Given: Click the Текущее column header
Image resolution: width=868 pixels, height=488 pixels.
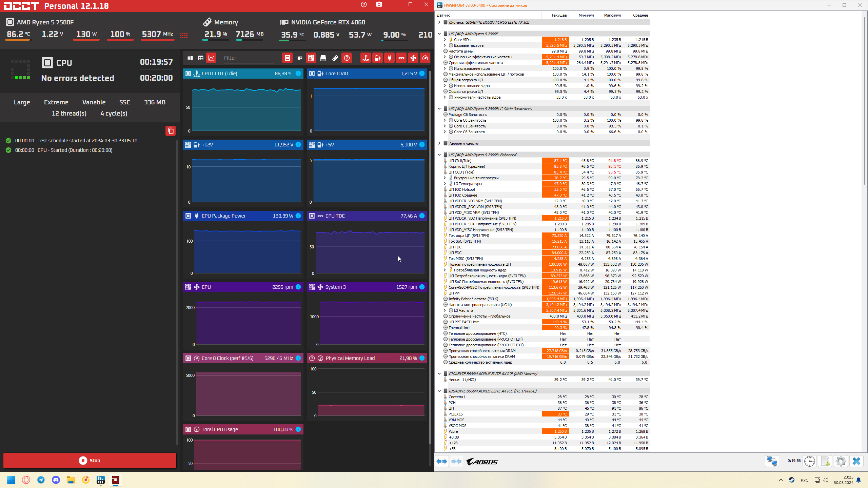Looking at the screenshot, I should pyautogui.click(x=558, y=15).
